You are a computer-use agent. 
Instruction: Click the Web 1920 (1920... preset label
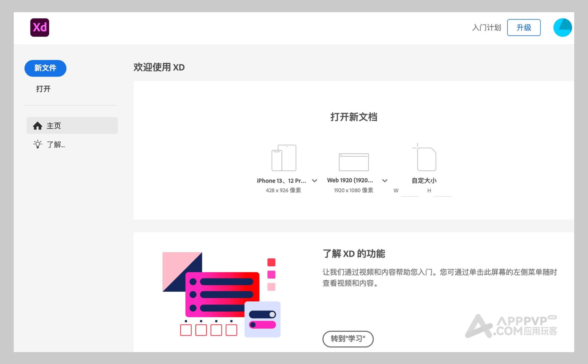[350, 180]
